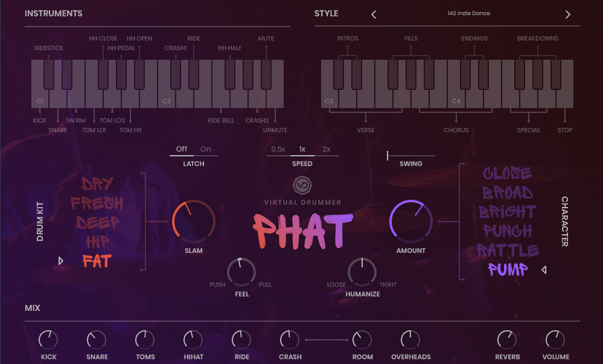
Task: Click the VOLUME mix knob
Action: pyautogui.click(x=555, y=340)
